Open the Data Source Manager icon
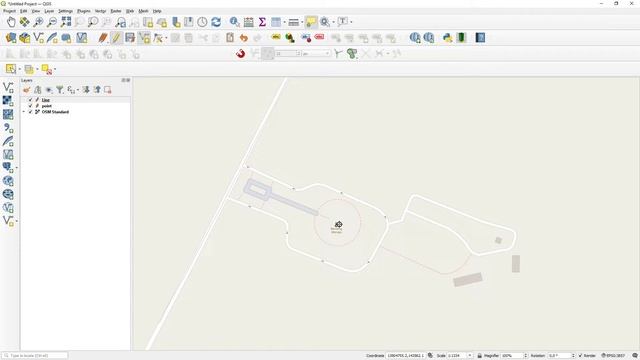 11,38
